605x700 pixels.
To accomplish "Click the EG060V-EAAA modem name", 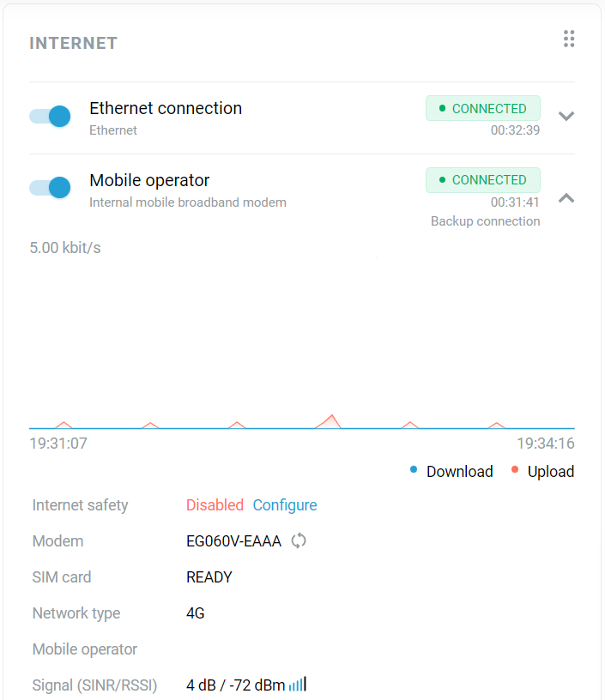I will pos(233,541).
